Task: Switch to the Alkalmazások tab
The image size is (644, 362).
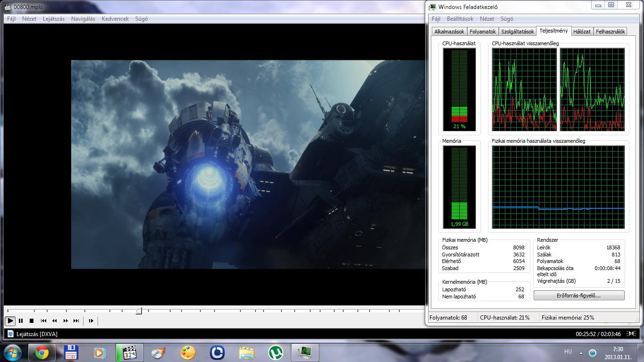Action: 449,32
